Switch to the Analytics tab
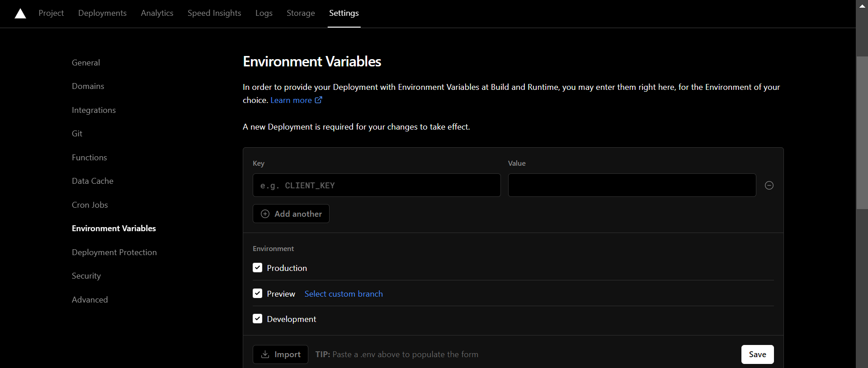Screen dimensions: 868x368 pos(157,13)
